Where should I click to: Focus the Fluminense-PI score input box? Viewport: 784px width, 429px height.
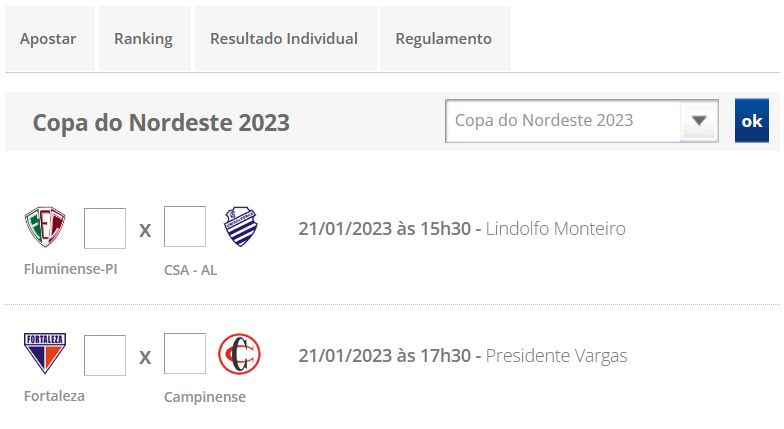tap(105, 228)
